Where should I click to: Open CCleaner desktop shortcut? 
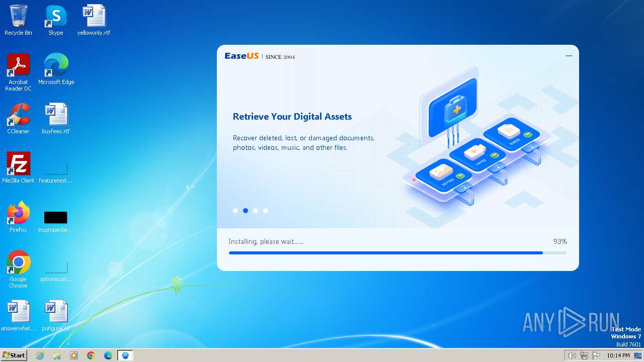[x=18, y=119]
